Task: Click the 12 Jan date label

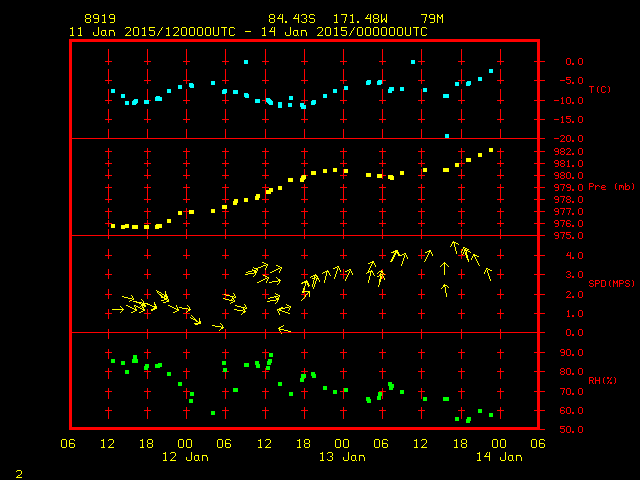Action: click(x=185, y=457)
